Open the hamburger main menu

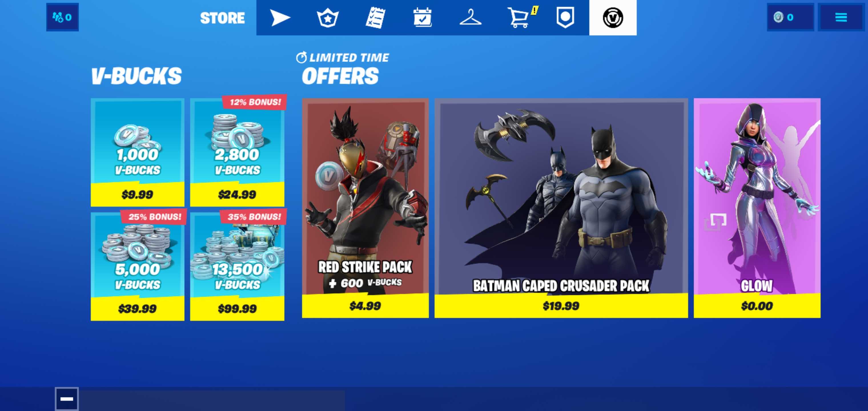click(841, 17)
